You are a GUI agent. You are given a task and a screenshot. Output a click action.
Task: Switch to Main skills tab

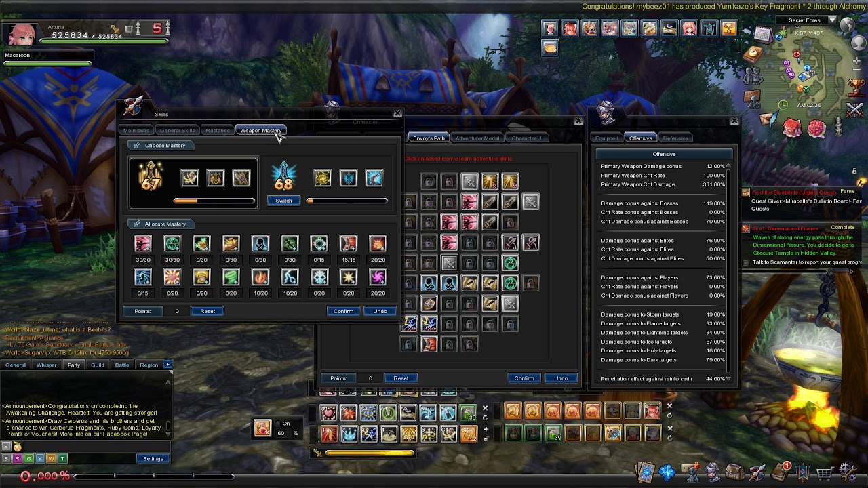coord(136,130)
